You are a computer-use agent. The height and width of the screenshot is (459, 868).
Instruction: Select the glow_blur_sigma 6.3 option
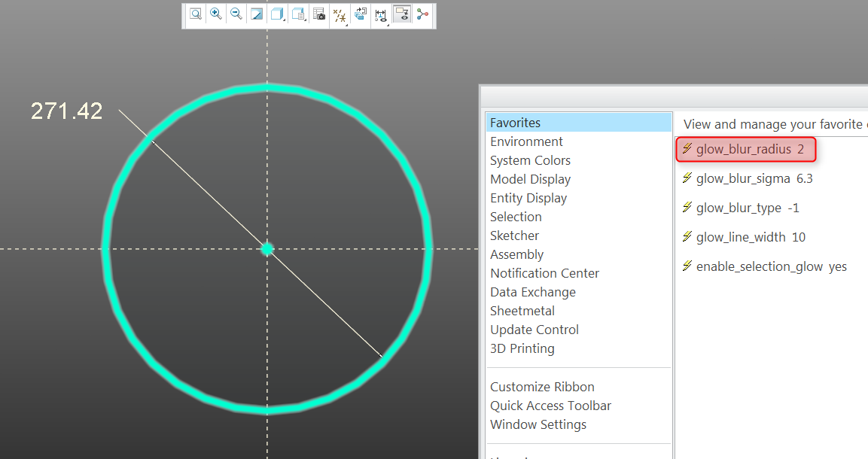[754, 178]
